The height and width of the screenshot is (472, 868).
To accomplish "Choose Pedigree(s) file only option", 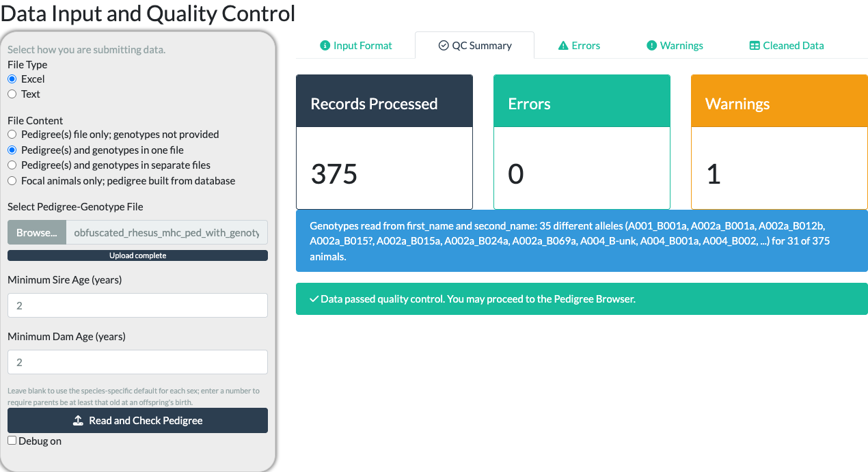I will (x=12, y=135).
